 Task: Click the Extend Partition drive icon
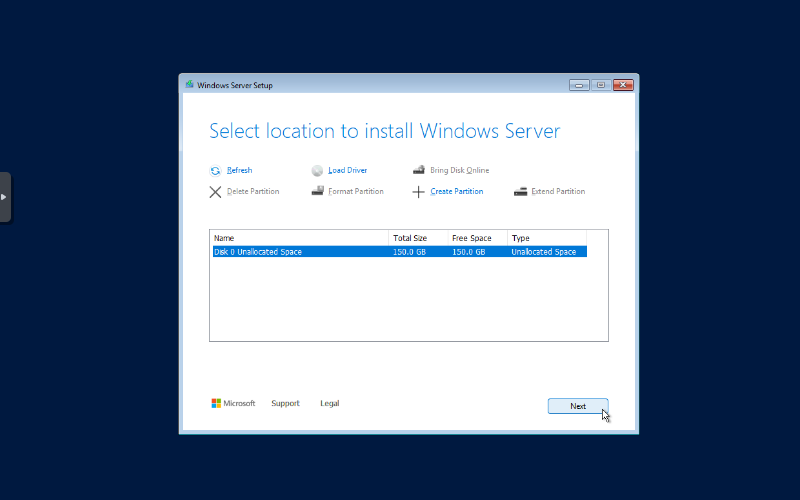[x=520, y=191]
